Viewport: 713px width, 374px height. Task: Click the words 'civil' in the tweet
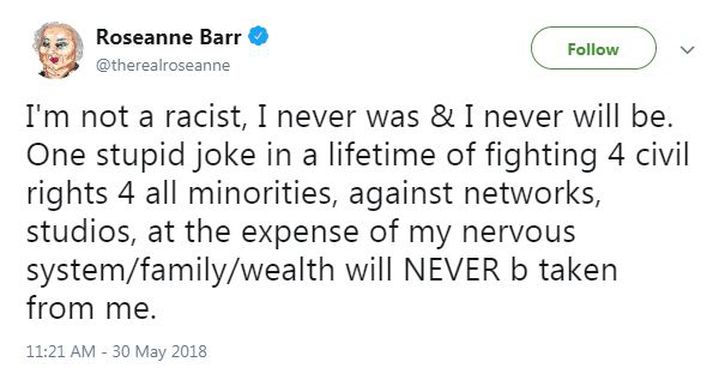tap(662, 155)
